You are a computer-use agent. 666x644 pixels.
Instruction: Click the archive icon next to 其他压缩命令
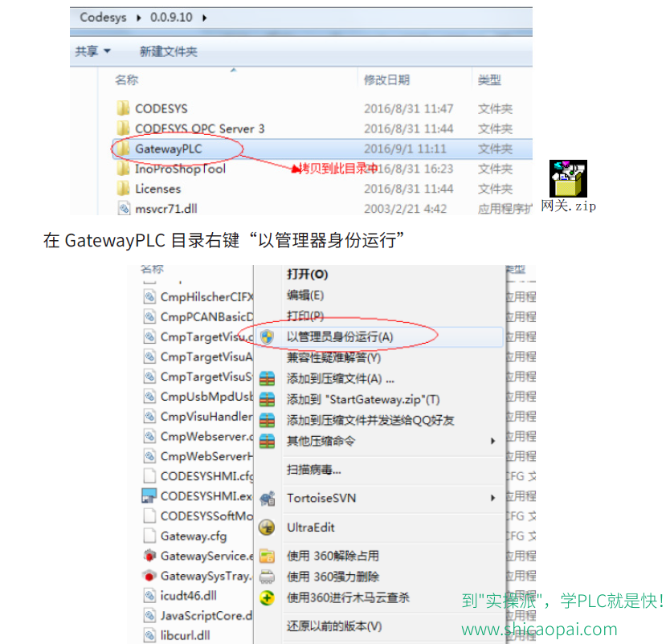tap(267, 441)
